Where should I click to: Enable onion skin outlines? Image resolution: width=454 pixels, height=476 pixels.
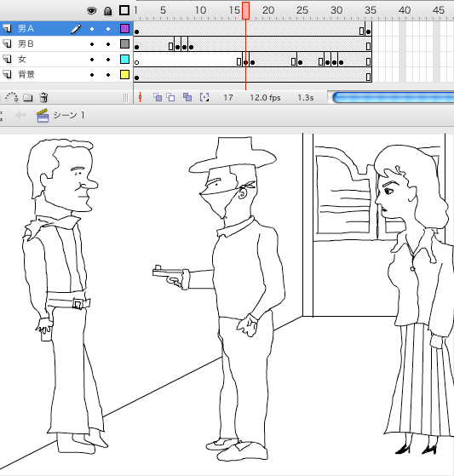[x=171, y=97]
